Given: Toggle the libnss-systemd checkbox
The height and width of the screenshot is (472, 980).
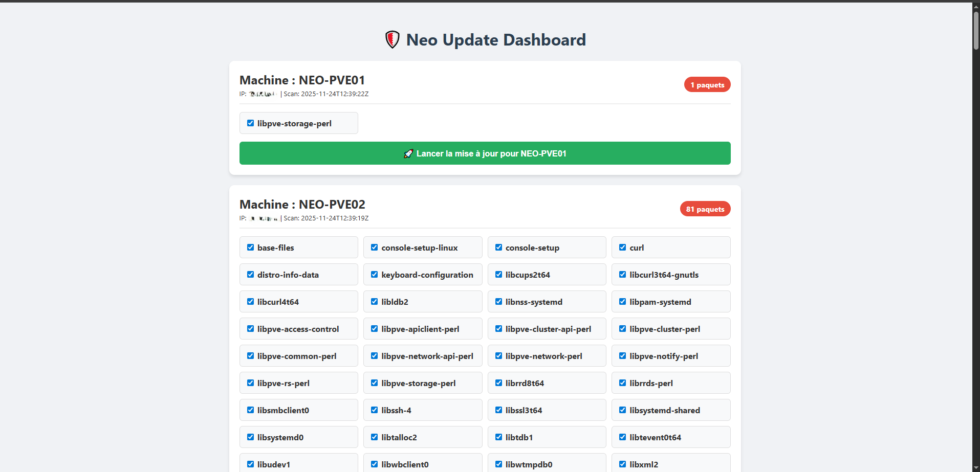Looking at the screenshot, I should point(499,302).
